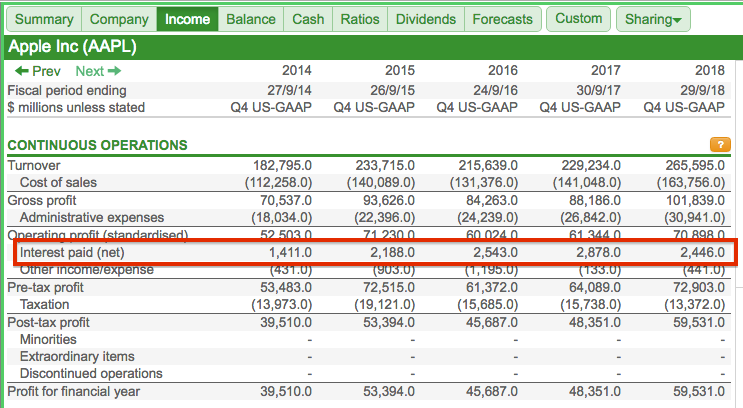Click the Interest paid (net) row label
This screenshot has width=743, height=408.
(72, 253)
